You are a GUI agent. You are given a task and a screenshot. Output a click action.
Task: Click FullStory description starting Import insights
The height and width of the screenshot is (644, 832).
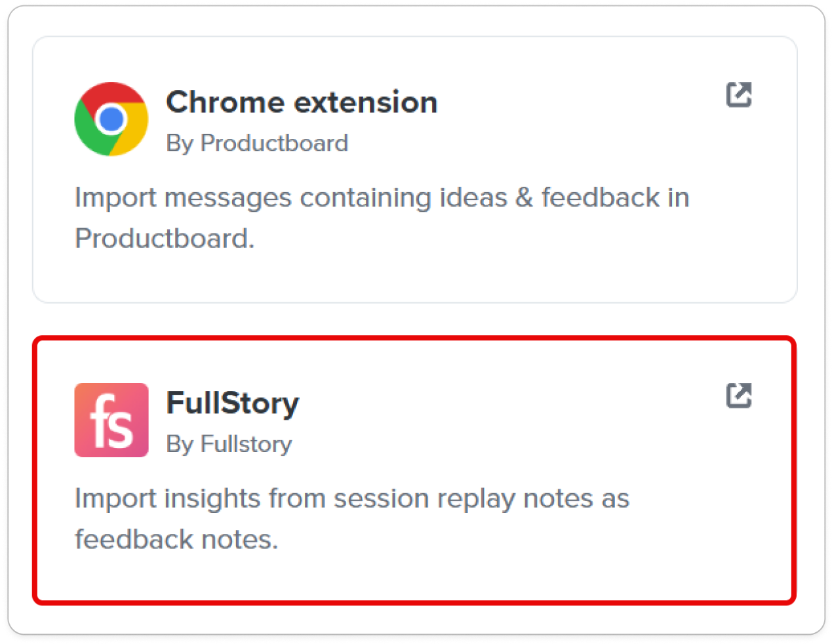tap(352, 519)
